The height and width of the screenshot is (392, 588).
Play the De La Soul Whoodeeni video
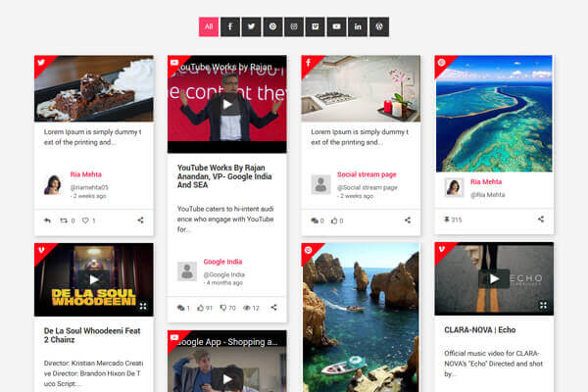94,279
